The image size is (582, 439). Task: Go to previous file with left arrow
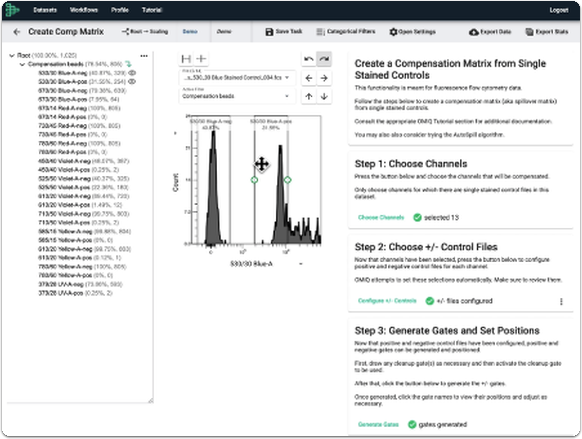pos(308,78)
